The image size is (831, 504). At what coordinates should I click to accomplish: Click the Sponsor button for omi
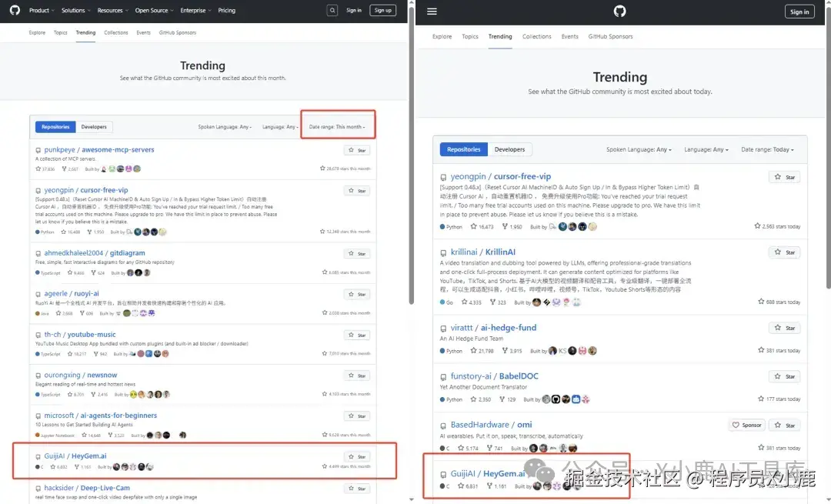tap(746, 425)
